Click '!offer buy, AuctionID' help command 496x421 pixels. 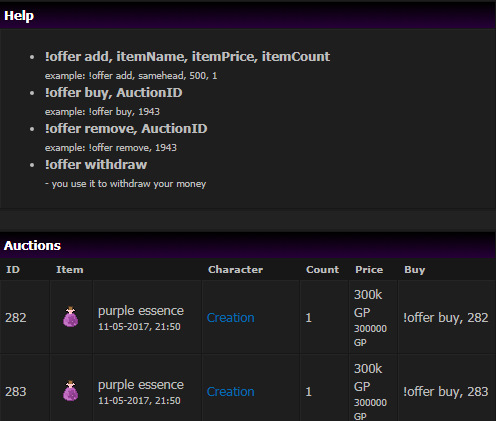point(114,93)
